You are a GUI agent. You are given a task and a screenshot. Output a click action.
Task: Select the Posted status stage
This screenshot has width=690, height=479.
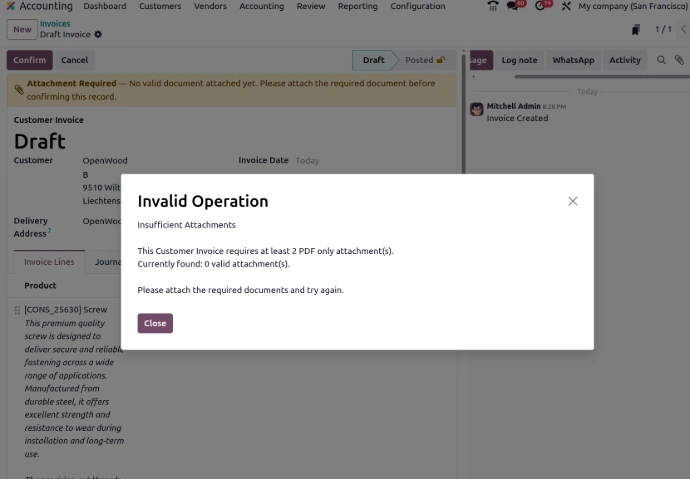[x=422, y=60]
